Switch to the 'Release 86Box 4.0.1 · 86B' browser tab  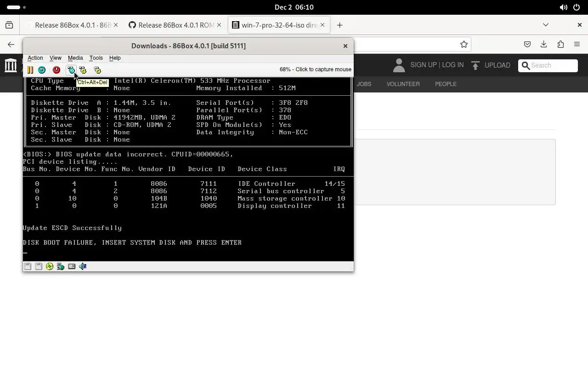(73, 25)
